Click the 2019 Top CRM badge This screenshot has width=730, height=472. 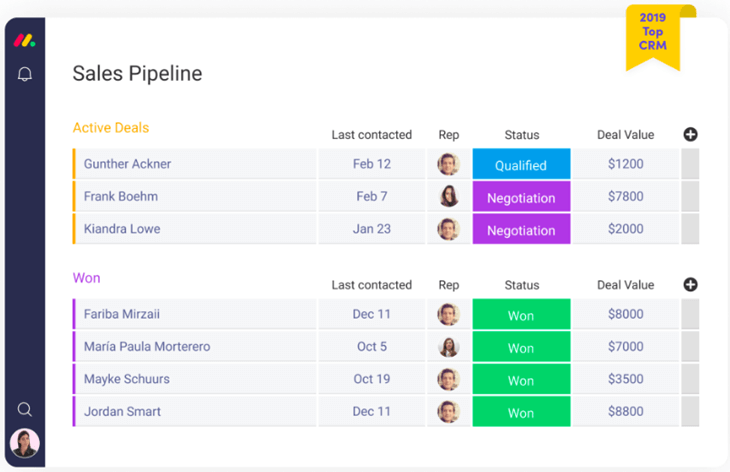[652, 35]
